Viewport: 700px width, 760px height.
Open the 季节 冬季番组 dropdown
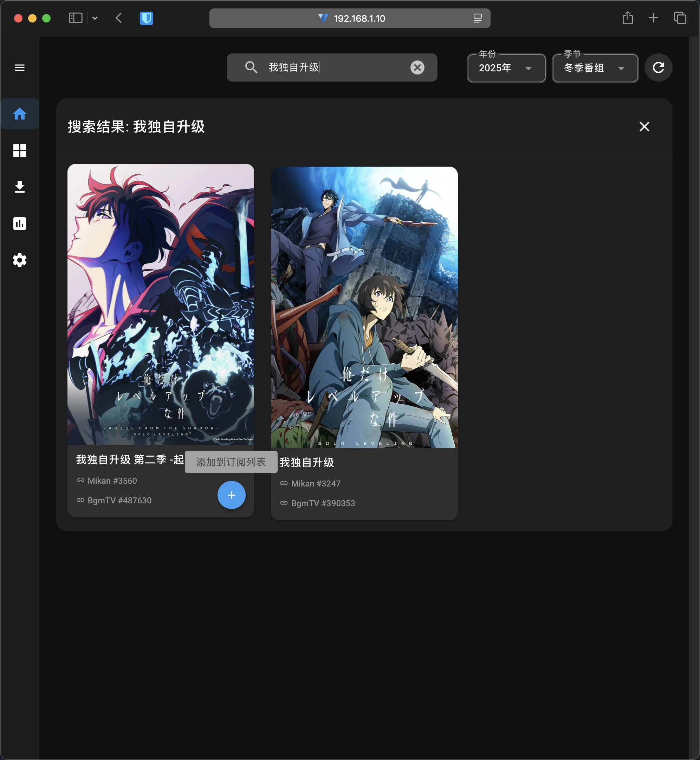click(x=595, y=68)
